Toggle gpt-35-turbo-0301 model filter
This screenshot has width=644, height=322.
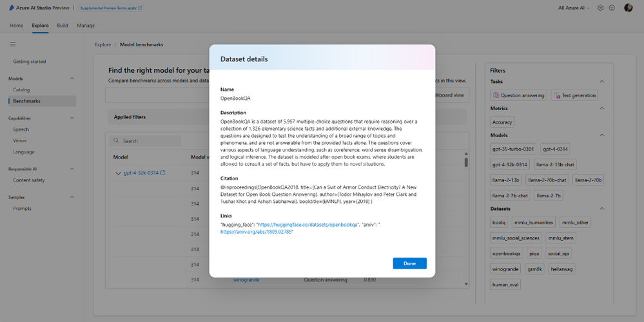tap(513, 149)
